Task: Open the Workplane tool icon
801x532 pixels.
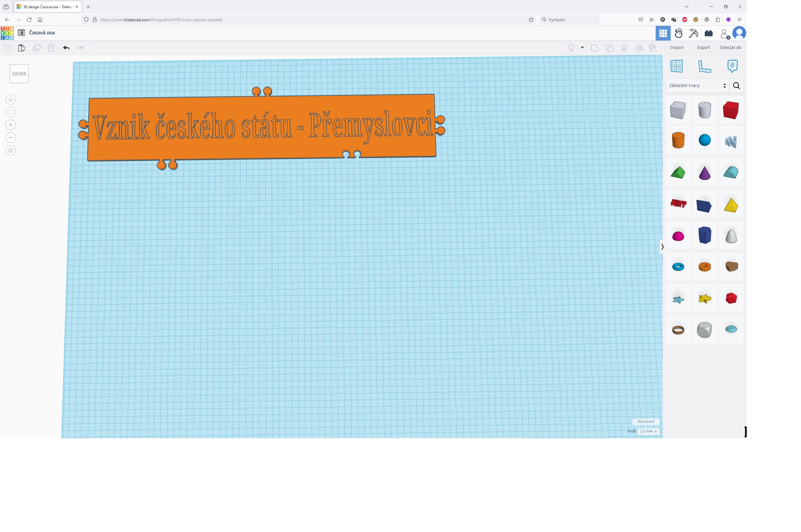Action: tap(676, 66)
